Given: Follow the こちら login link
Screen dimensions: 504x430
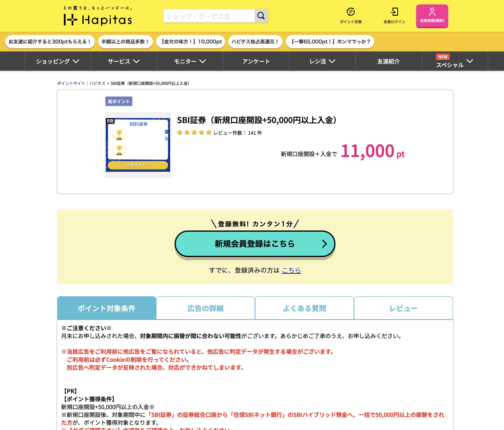Looking at the screenshot, I should [291, 270].
